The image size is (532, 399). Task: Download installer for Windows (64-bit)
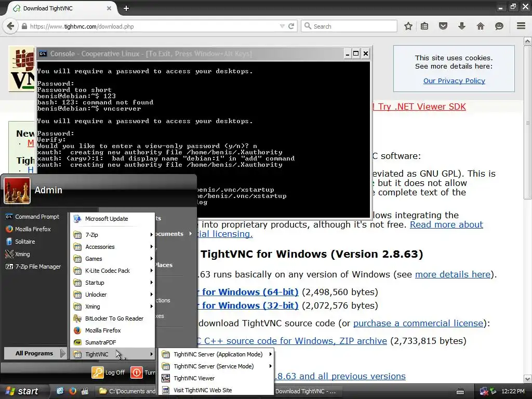[x=248, y=292]
